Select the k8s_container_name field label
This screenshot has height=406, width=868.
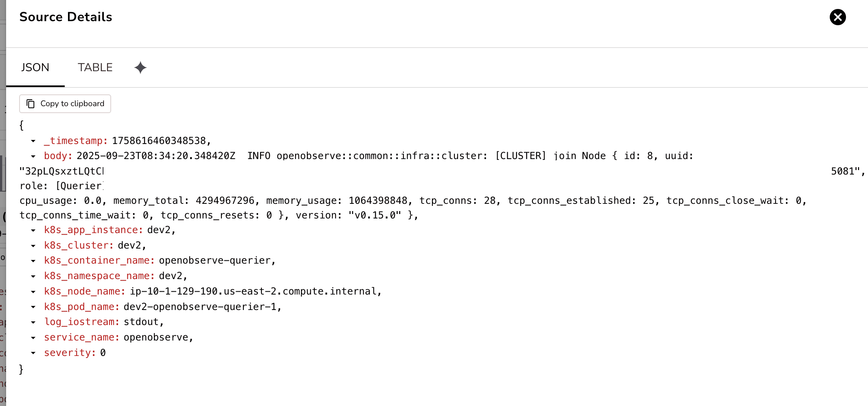point(98,261)
